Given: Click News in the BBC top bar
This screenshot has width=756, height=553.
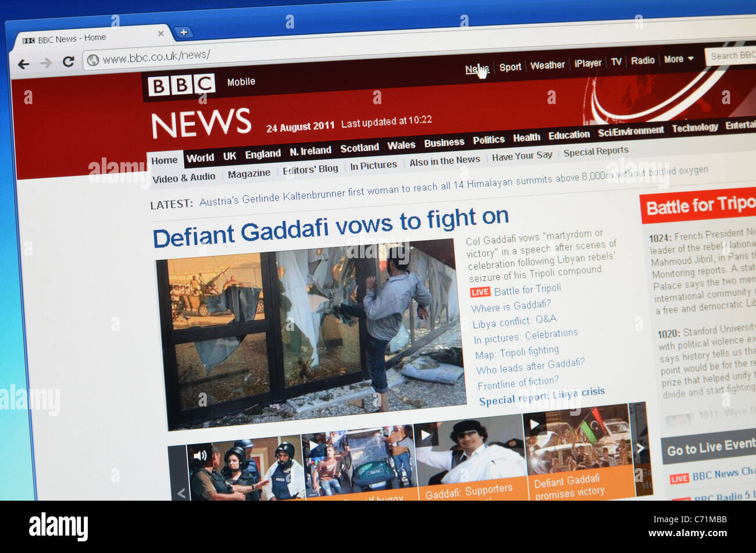Looking at the screenshot, I should pos(477,70).
